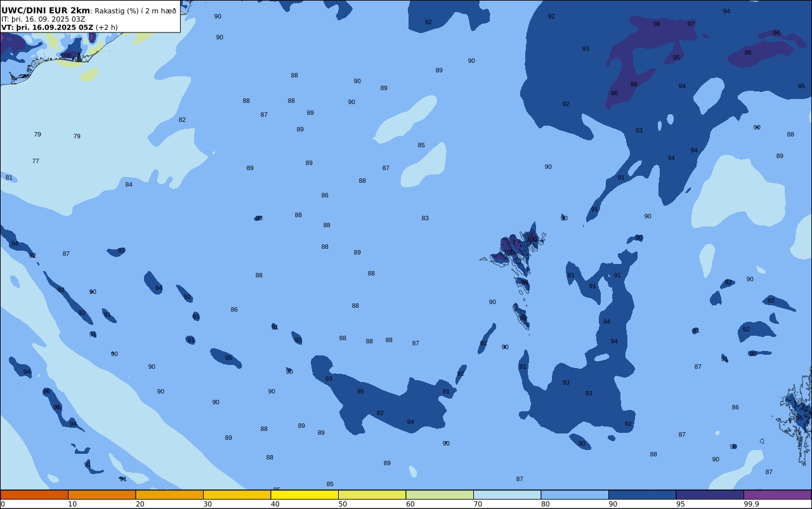Image resolution: width=812 pixels, height=509 pixels.
Task: Click the 20–30 amber legend swatch
Action: (169, 494)
